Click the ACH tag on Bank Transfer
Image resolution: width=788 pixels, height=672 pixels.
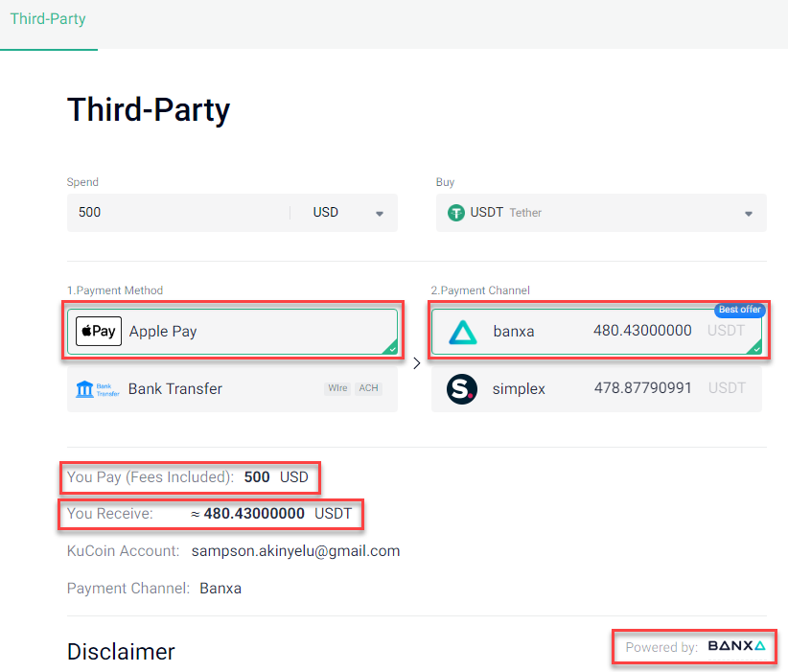(x=368, y=388)
